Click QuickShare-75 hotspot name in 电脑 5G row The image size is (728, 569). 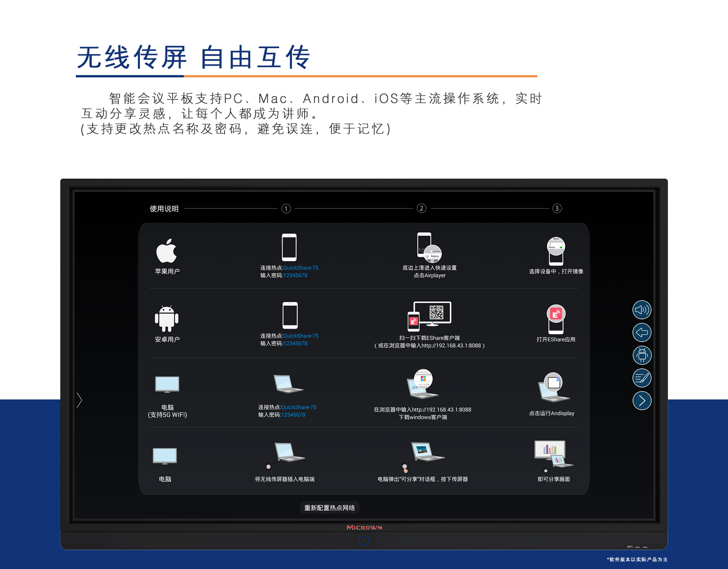pos(298,407)
